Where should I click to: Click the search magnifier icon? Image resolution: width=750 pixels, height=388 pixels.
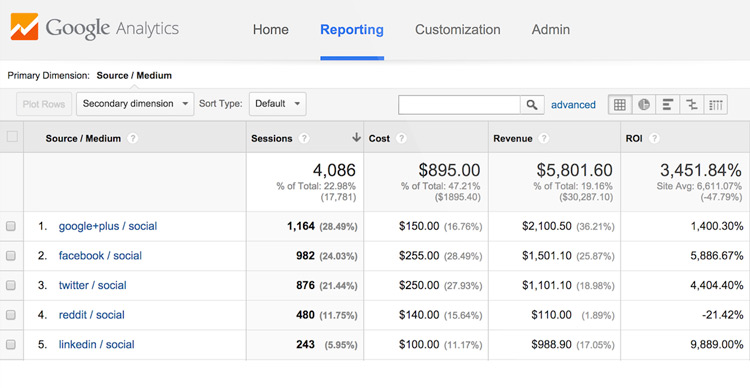[532, 105]
